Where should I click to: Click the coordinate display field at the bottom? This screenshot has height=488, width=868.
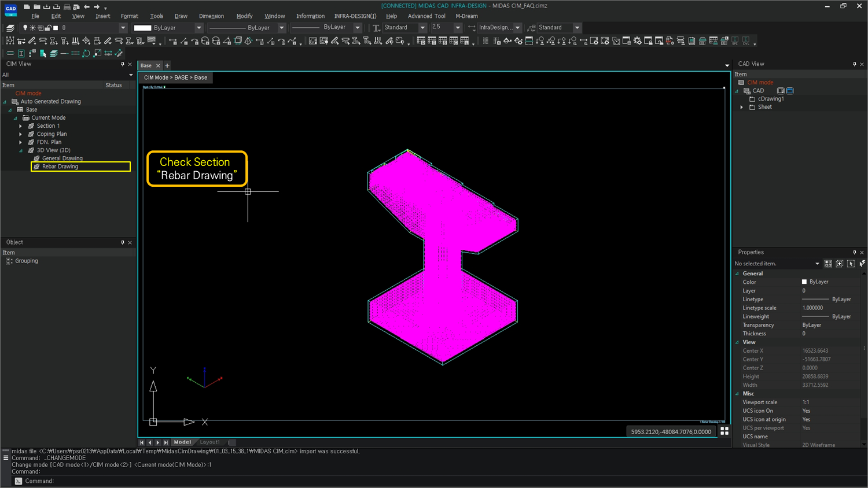click(670, 431)
